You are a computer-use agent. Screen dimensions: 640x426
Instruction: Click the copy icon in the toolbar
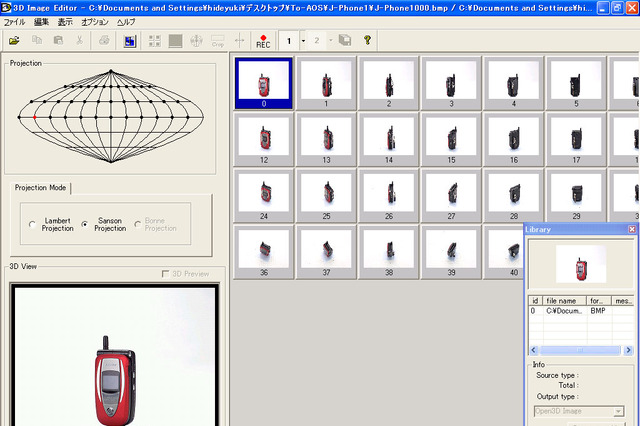click(x=36, y=41)
